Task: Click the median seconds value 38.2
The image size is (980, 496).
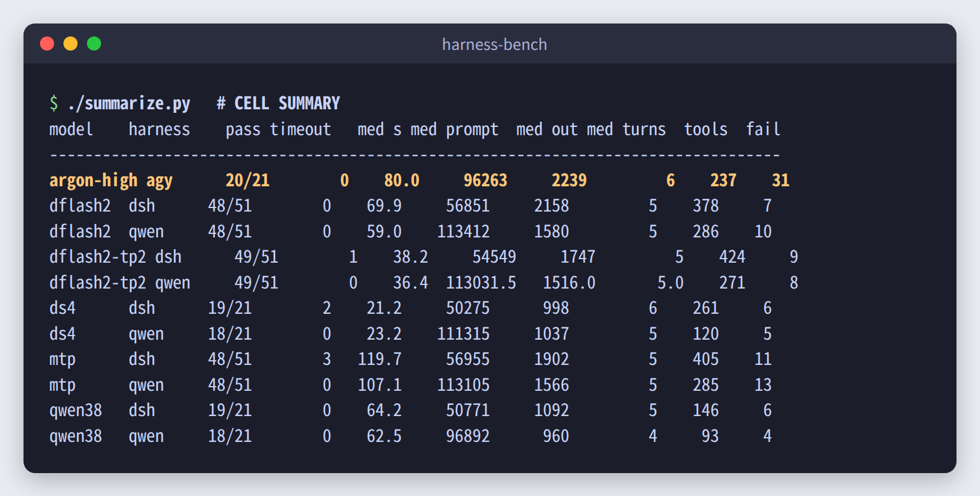Action: (x=411, y=257)
